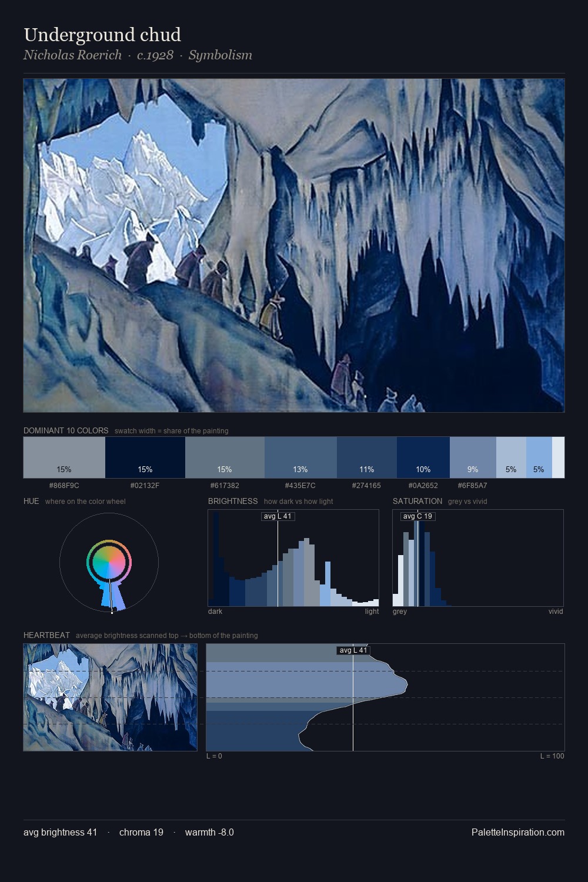The image size is (588, 882).
Task: Click the 'avg L 41' brightness histogram marker
Action: coord(278,516)
